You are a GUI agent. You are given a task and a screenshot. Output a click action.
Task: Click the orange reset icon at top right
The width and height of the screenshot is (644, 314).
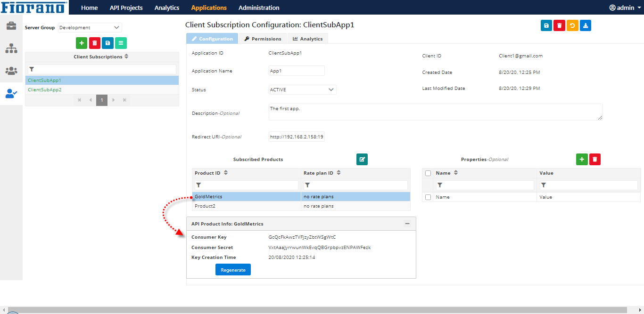point(572,26)
